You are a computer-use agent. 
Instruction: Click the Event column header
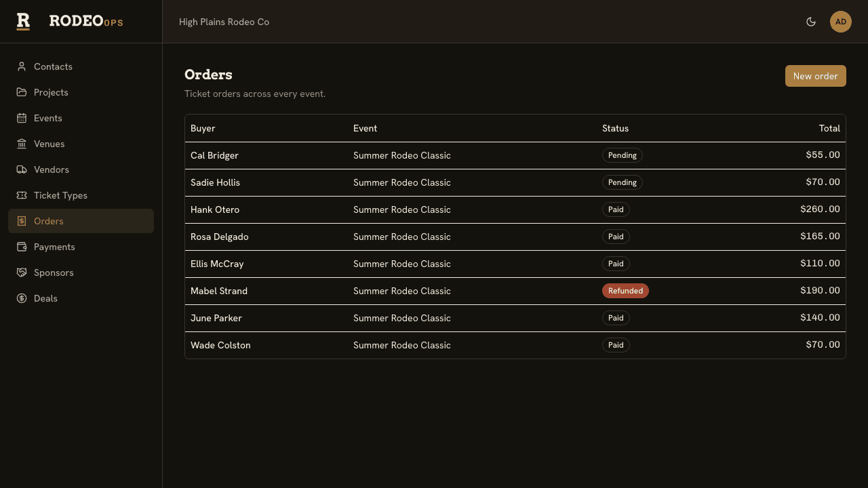(365, 128)
